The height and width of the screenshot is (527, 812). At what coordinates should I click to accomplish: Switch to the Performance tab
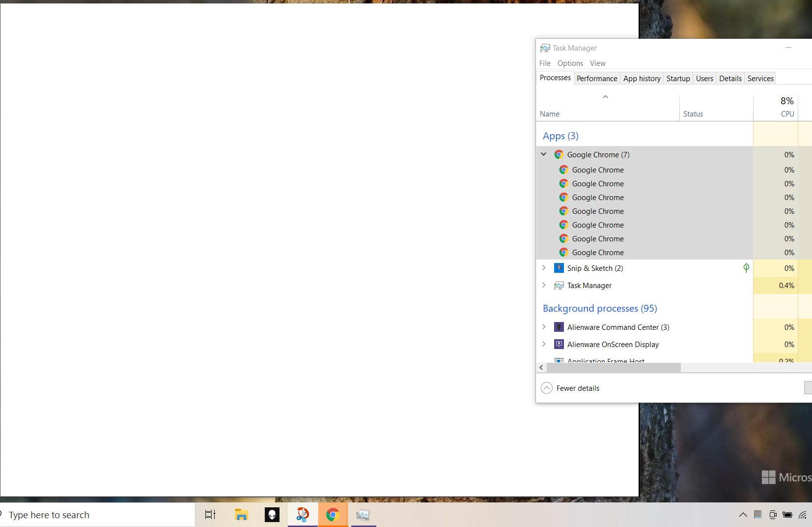tap(597, 79)
